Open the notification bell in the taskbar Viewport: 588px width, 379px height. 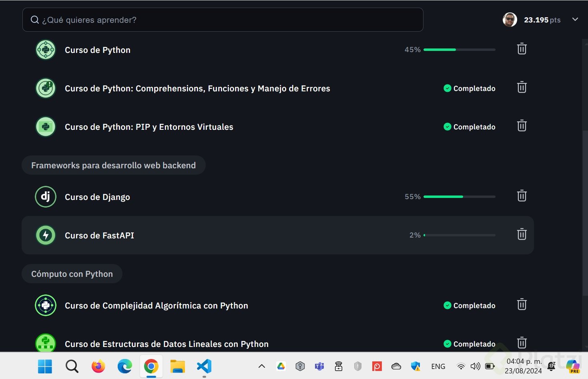click(x=552, y=366)
